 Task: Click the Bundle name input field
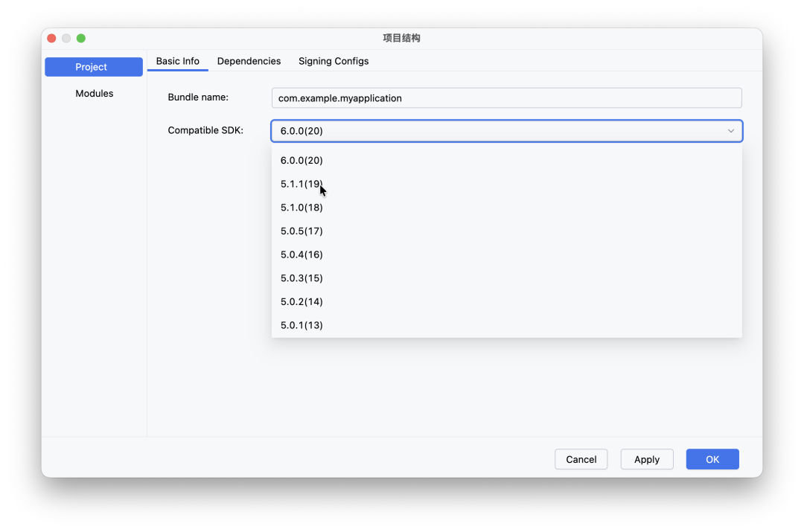click(506, 98)
